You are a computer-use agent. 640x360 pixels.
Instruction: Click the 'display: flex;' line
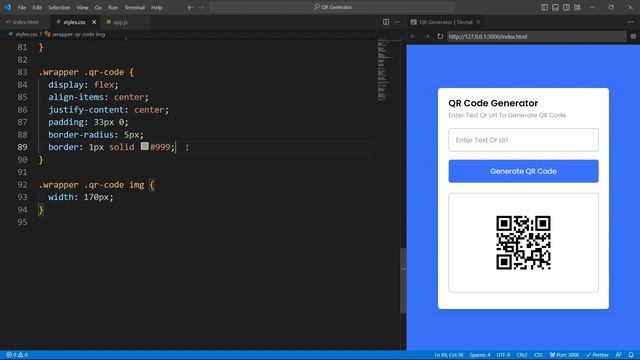point(83,84)
